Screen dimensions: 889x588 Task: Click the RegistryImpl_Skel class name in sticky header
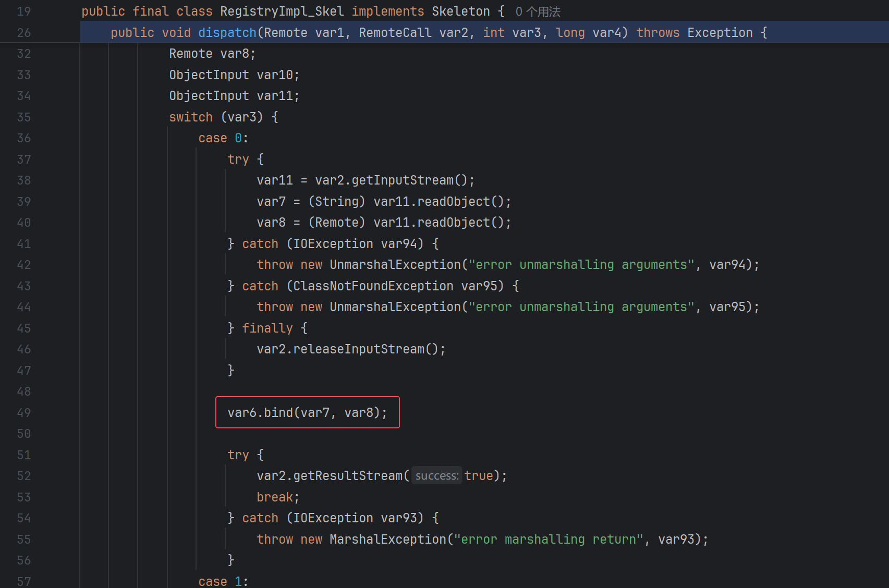(x=282, y=11)
